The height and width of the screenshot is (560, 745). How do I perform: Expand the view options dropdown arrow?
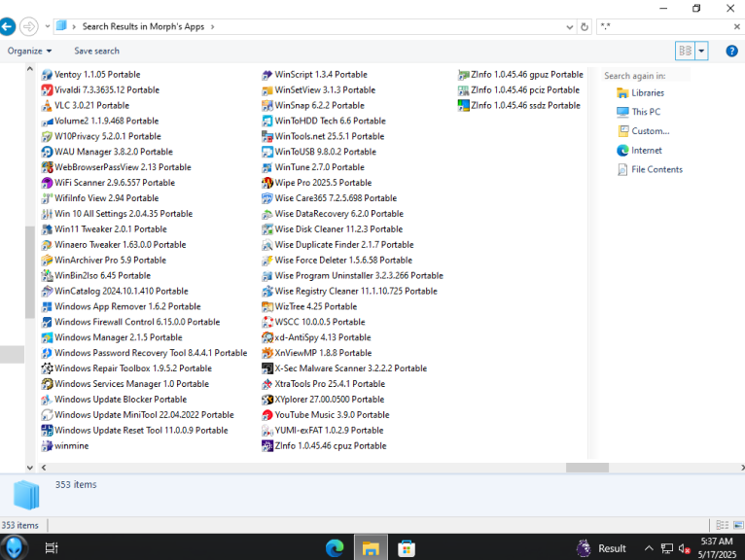pyautogui.click(x=702, y=51)
